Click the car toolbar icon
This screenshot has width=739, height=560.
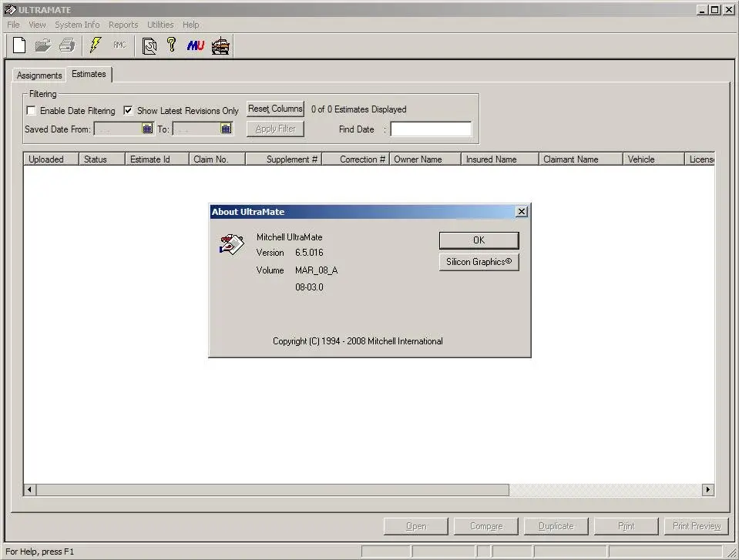[x=220, y=46]
